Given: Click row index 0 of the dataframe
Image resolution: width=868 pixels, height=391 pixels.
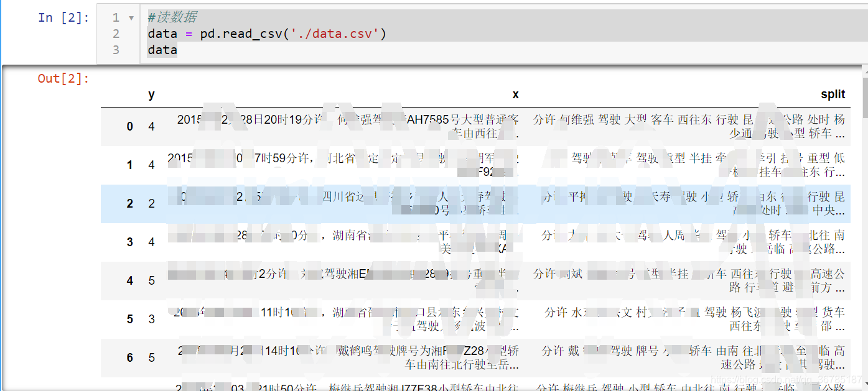Looking at the screenshot, I should (129, 126).
